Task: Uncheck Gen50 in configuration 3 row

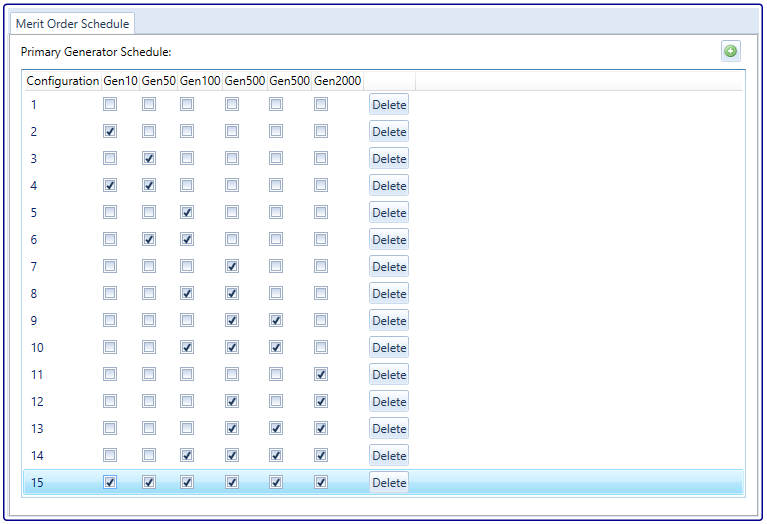Action: pos(149,158)
